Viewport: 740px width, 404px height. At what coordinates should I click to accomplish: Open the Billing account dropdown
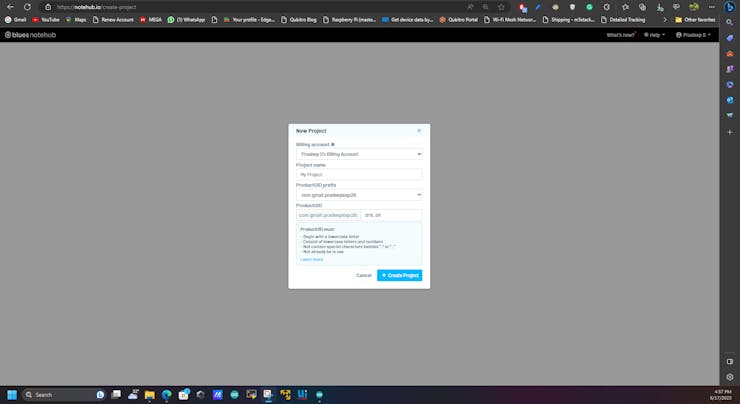359,154
